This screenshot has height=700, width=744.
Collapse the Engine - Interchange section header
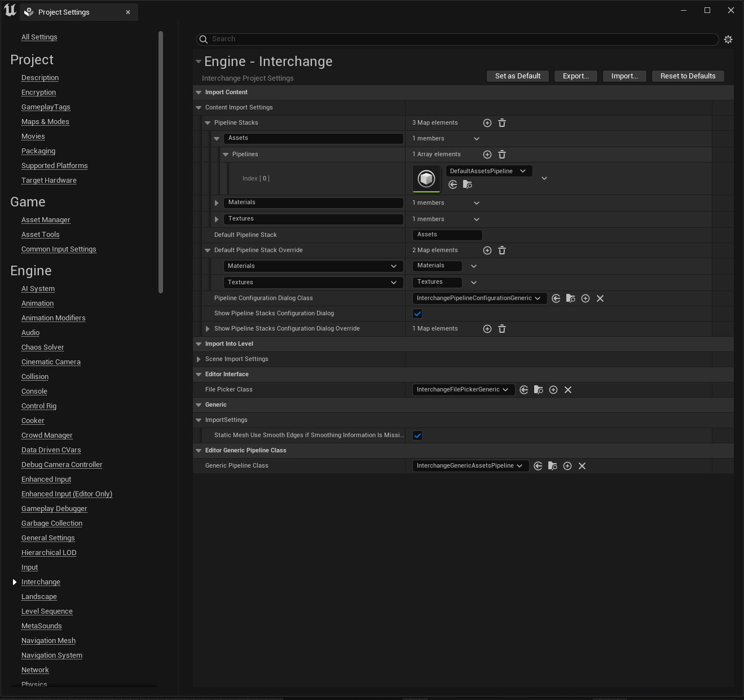pyautogui.click(x=199, y=61)
